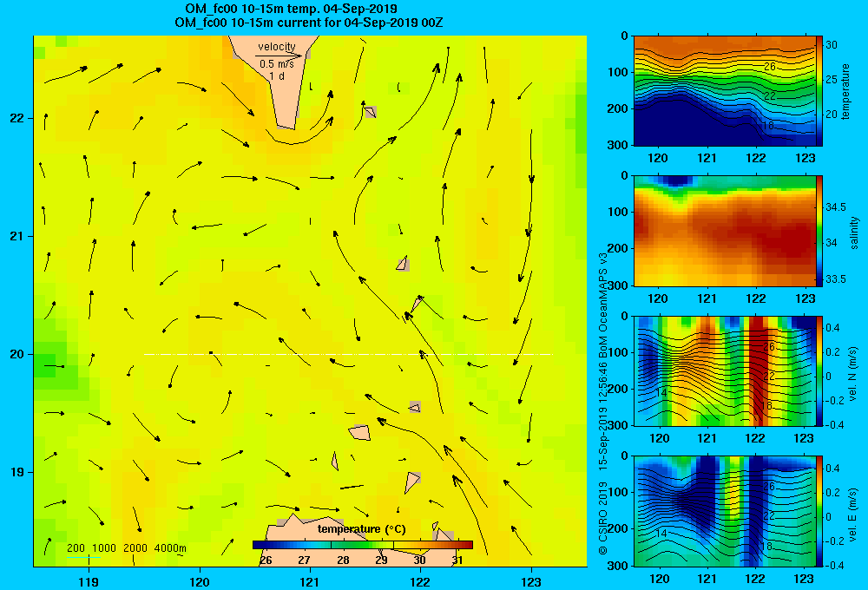Viewport: 868px width, 590px height.
Task: Click the vertical colorbar beside the temperature section
Action: point(819,91)
